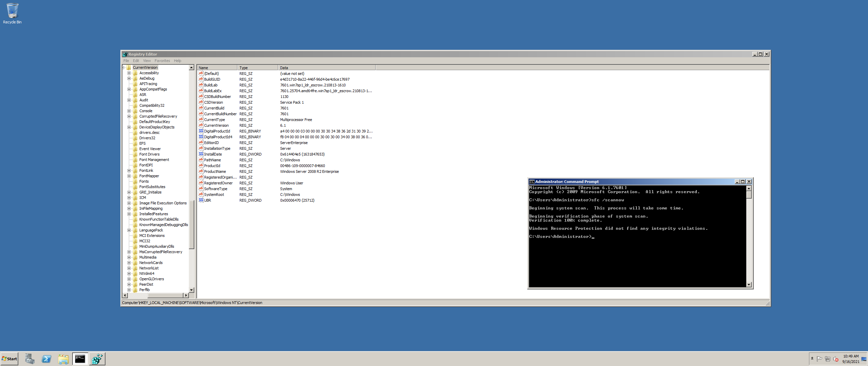Select the MCI32 key folder icon
The height and width of the screenshot is (366, 868).
pos(135,241)
